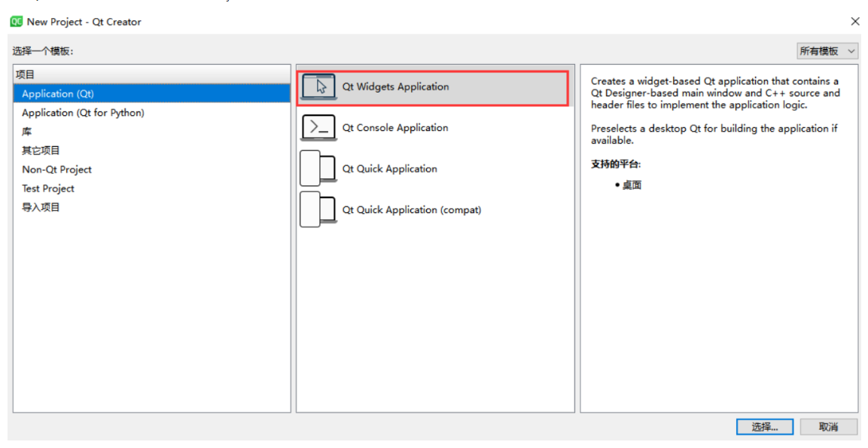Click the 选择... button
The image size is (868, 448).
[764, 427]
